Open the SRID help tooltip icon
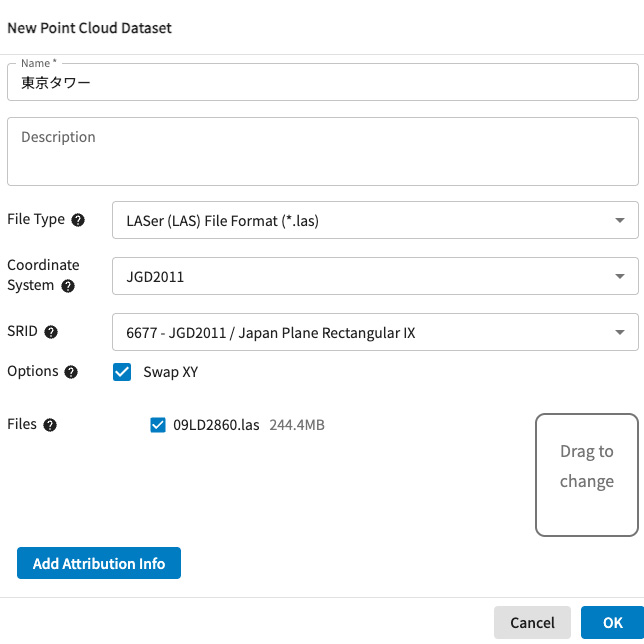The height and width of the screenshot is (644, 644). click(51, 332)
